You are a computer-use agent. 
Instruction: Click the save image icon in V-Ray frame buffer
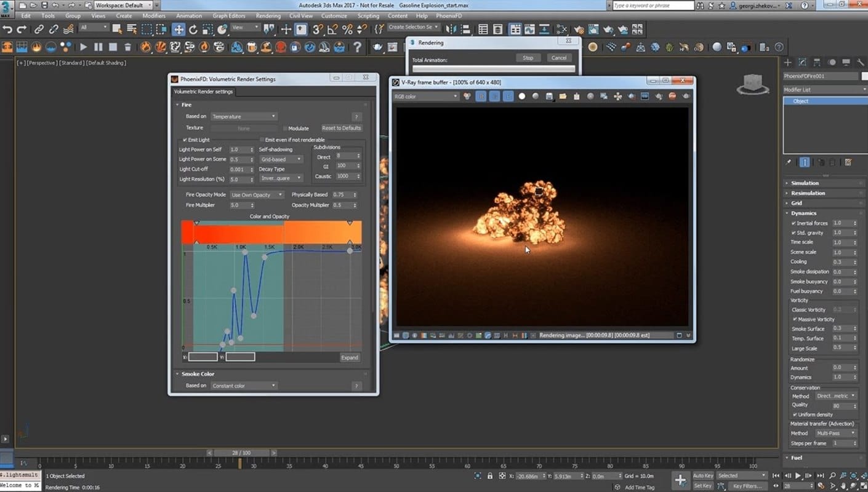pos(549,97)
